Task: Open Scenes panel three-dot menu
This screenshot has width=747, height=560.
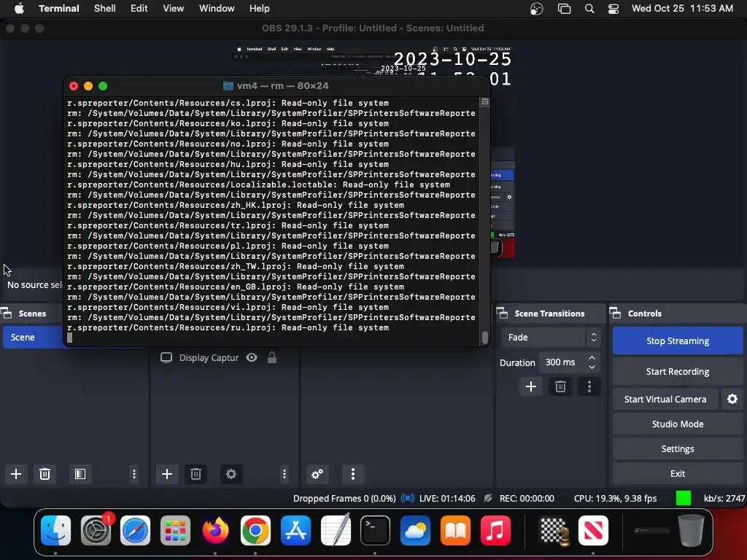Action: pyautogui.click(x=134, y=474)
